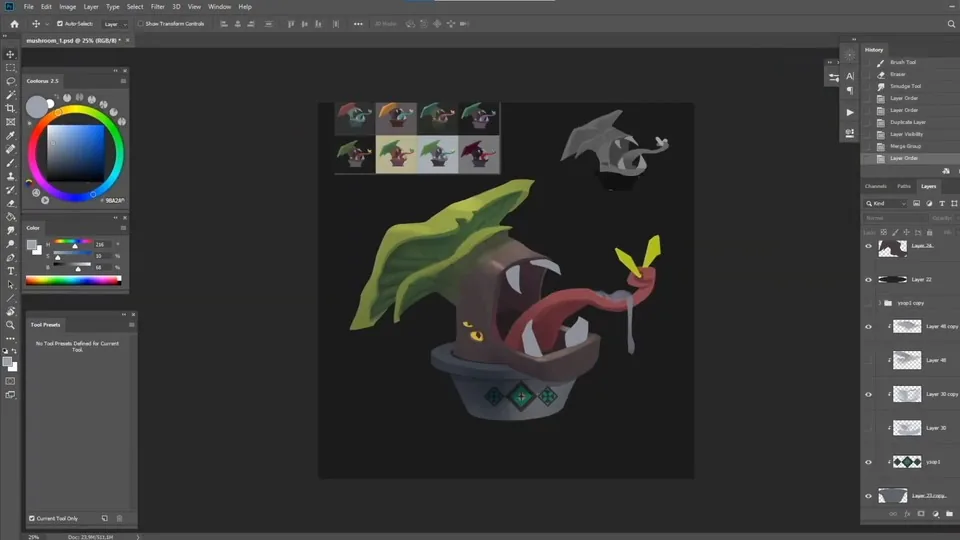Switch to the Paths tab
The width and height of the screenshot is (960, 540).
click(904, 186)
